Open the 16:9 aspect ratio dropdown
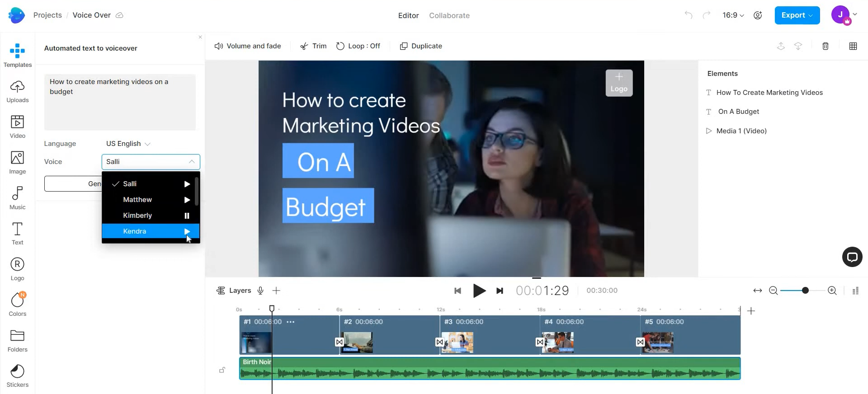The height and width of the screenshot is (394, 868). [x=733, y=15]
